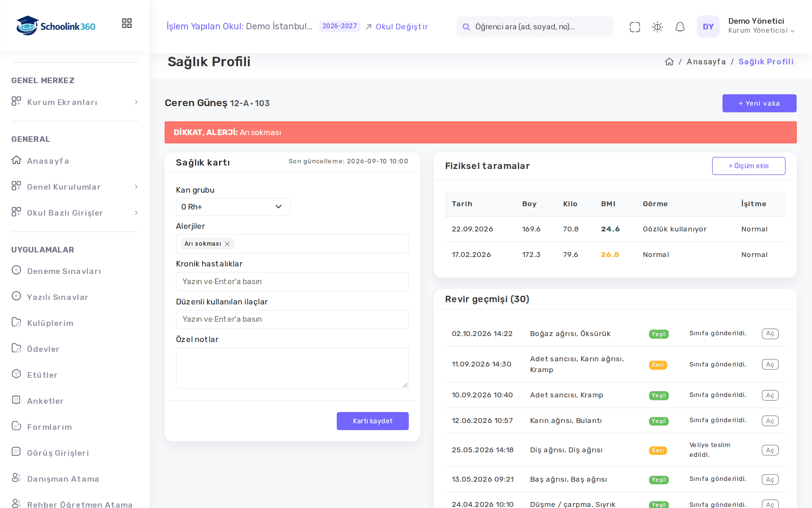
Task: Open the 12.06.2026 10:57 record with Aç
Action: (770, 421)
